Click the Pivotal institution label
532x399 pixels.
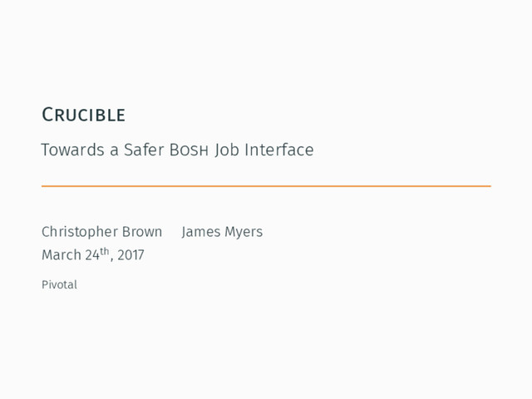coord(59,285)
